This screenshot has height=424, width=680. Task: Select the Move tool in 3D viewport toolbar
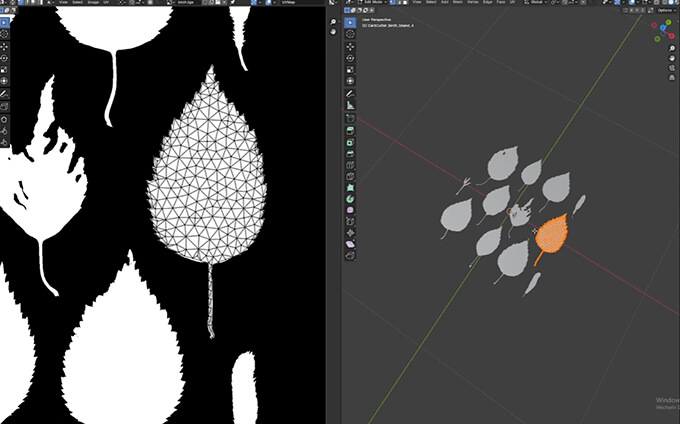tap(351, 47)
